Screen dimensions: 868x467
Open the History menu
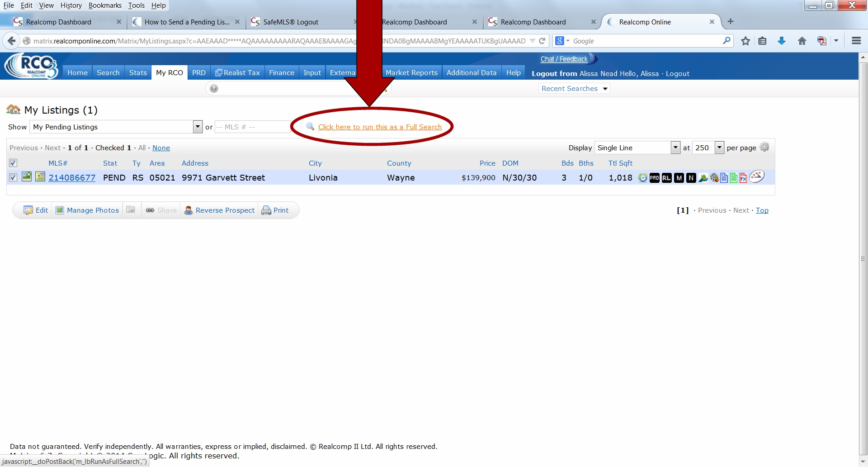coord(71,5)
